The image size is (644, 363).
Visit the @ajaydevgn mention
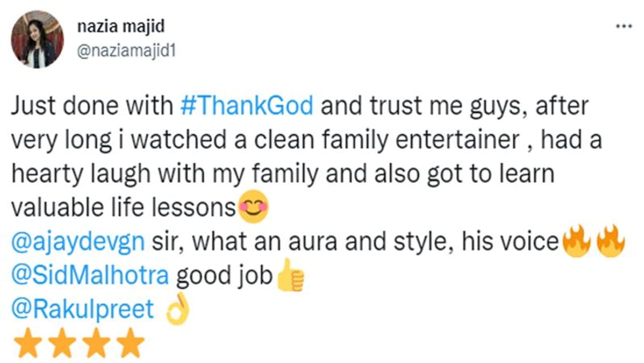[78, 242]
